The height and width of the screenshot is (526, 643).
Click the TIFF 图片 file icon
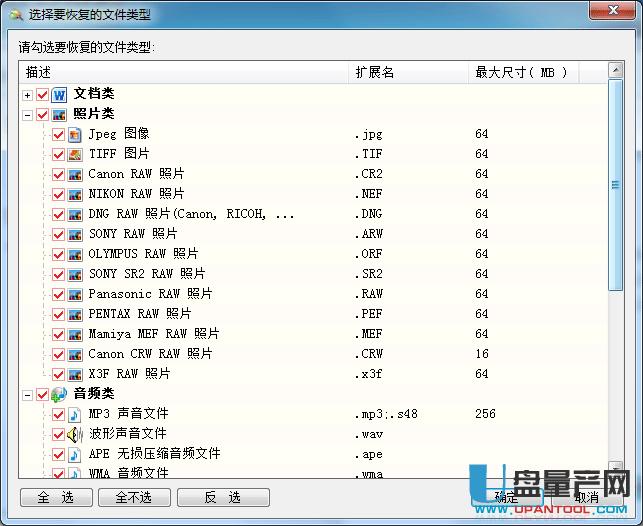[75, 154]
